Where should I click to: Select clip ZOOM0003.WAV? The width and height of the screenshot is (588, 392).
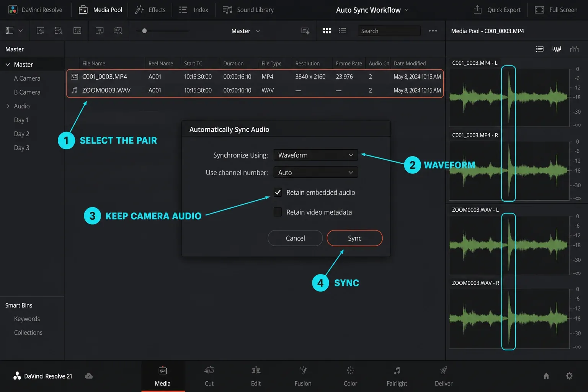[x=255, y=90]
